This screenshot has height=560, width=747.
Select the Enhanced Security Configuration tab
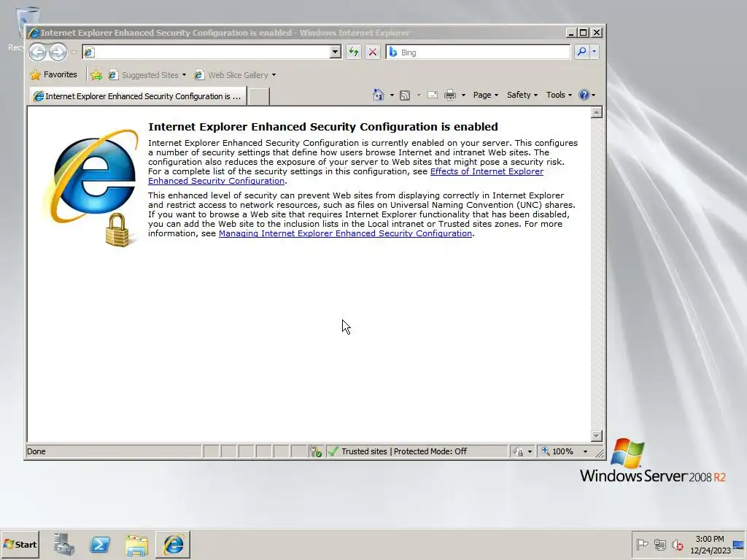pos(138,96)
